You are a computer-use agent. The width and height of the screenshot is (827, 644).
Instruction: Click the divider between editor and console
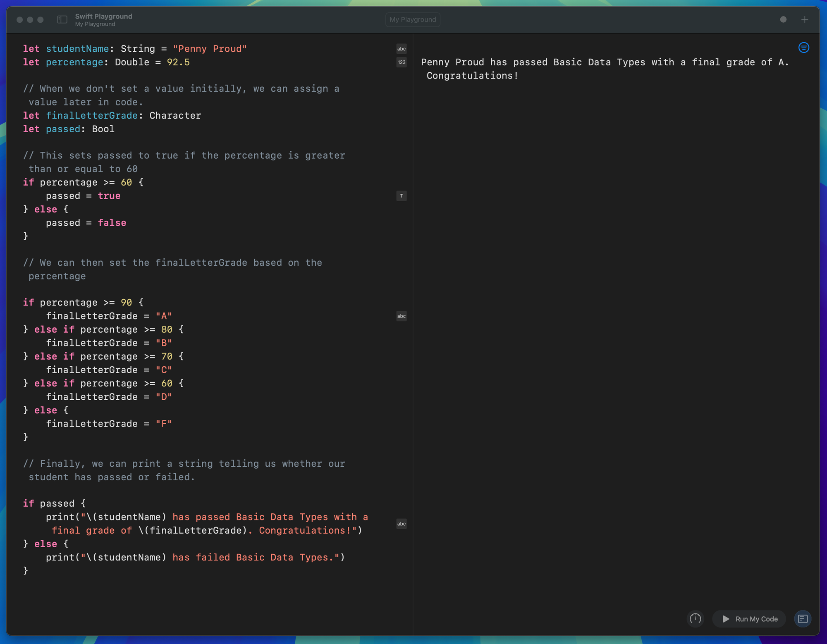tap(413, 331)
